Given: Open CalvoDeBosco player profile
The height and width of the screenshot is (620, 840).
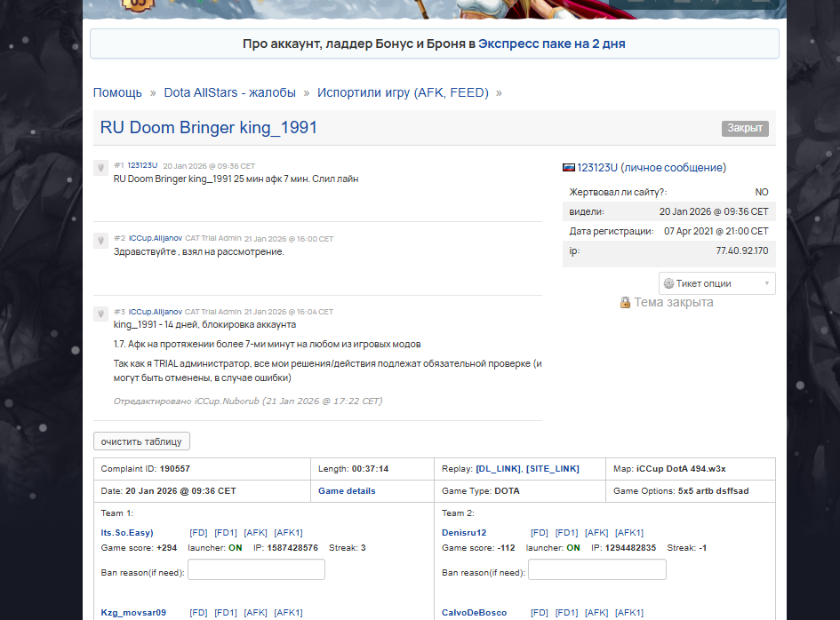Looking at the screenshot, I should click(474, 613).
